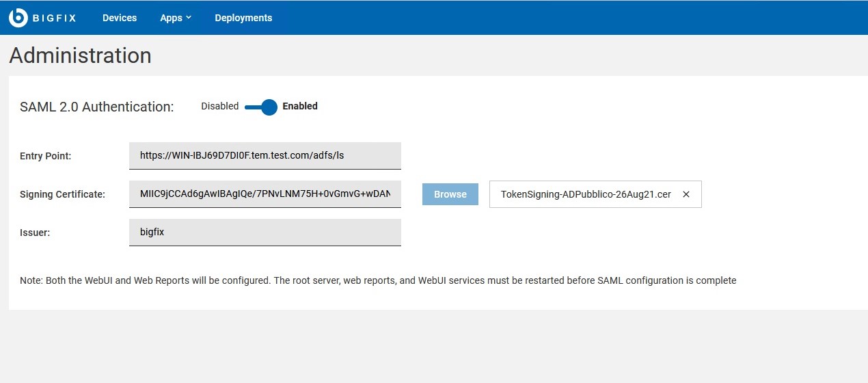
Task: Toggle the SAML 2.0 Authentication switch
Action: [x=261, y=107]
